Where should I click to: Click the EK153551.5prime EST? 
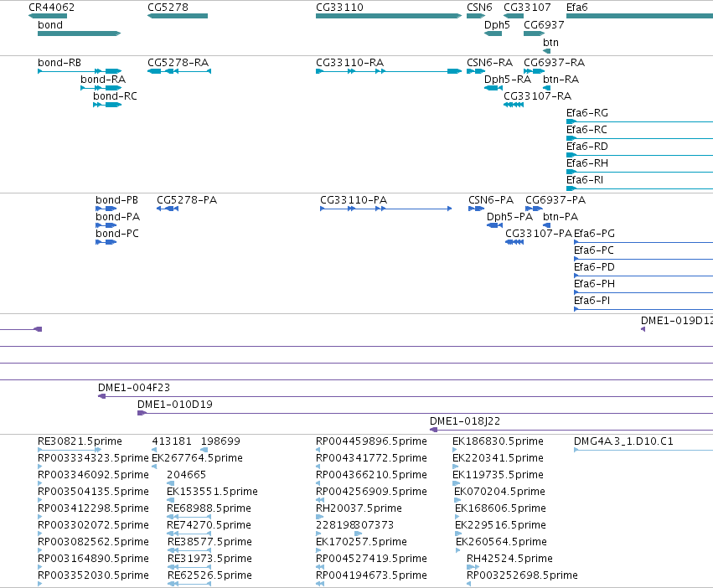tap(171, 500)
